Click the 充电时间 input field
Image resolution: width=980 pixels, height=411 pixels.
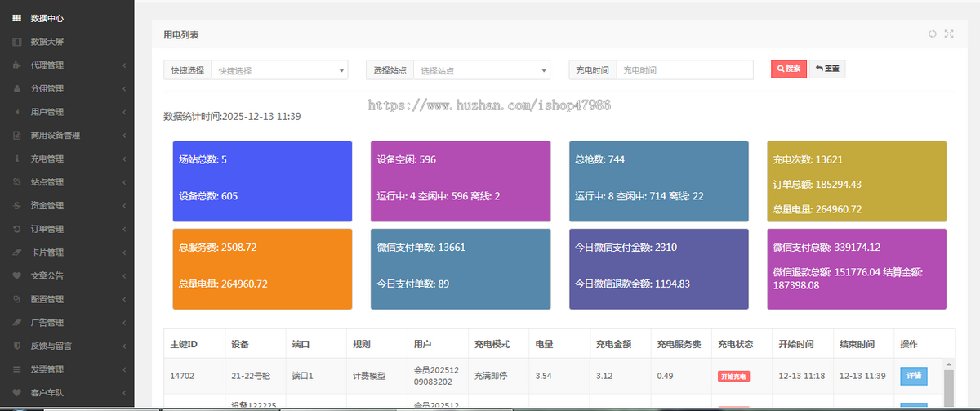684,70
